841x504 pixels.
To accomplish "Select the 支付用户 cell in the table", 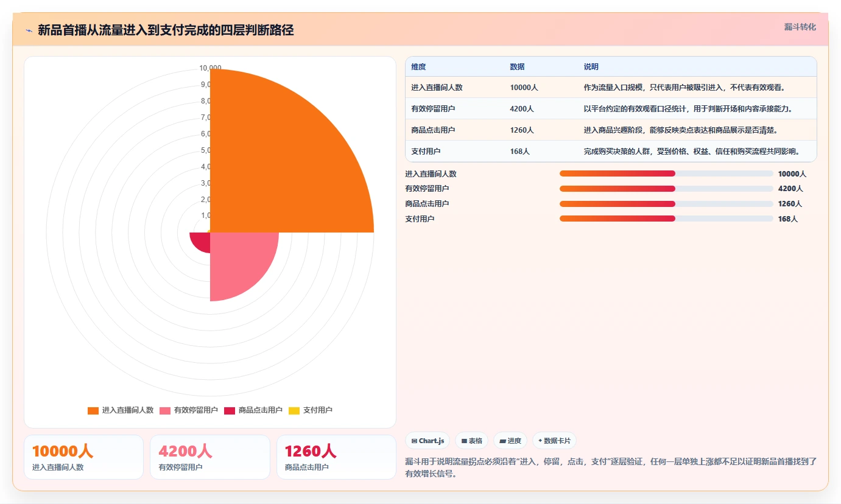I will tap(426, 152).
